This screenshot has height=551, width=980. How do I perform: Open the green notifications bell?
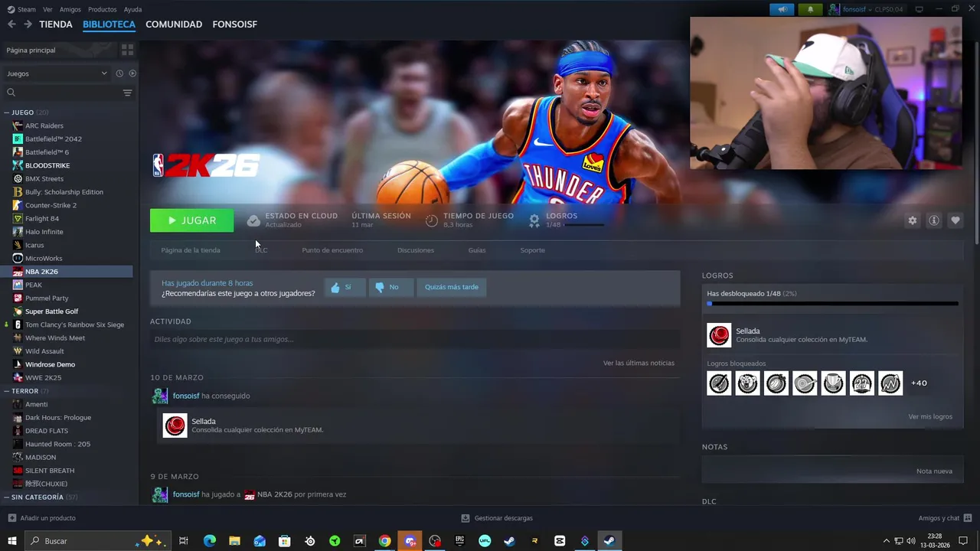[x=810, y=9]
